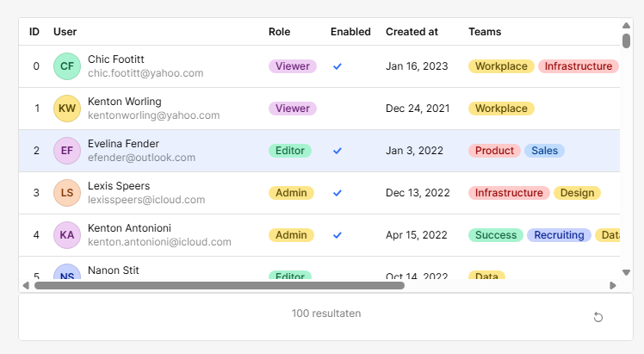This screenshot has height=354, width=644.
Task: Click the Admin role badge for Lexis Speers
Action: click(291, 193)
